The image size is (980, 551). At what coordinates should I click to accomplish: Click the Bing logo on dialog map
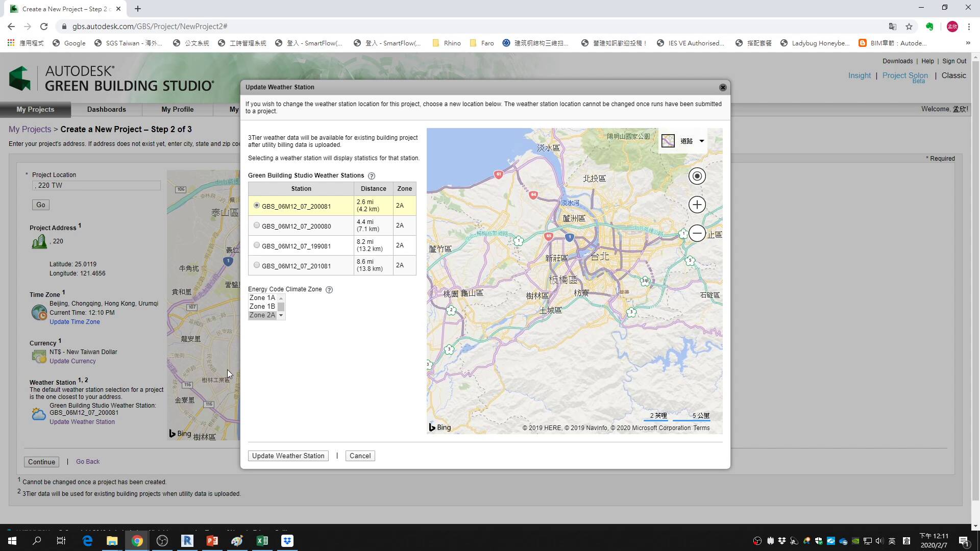coord(440,428)
